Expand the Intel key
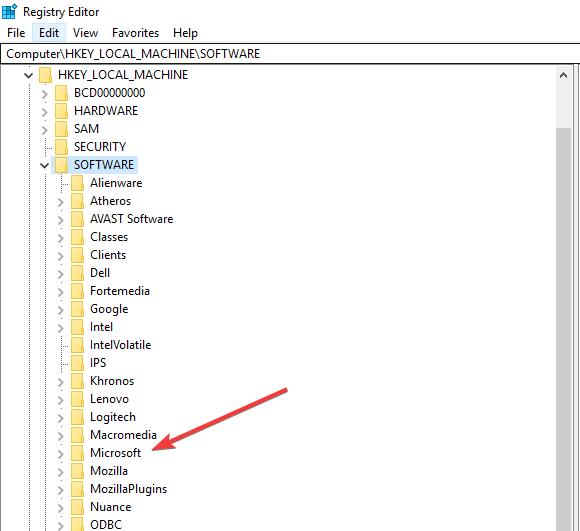Screen dimensions: 580x531 coord(61,327)
